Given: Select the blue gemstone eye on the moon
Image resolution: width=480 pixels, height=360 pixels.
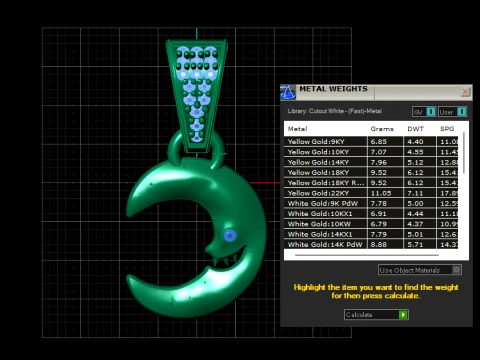Looking at the screenshot, I should tap(230, 235).
